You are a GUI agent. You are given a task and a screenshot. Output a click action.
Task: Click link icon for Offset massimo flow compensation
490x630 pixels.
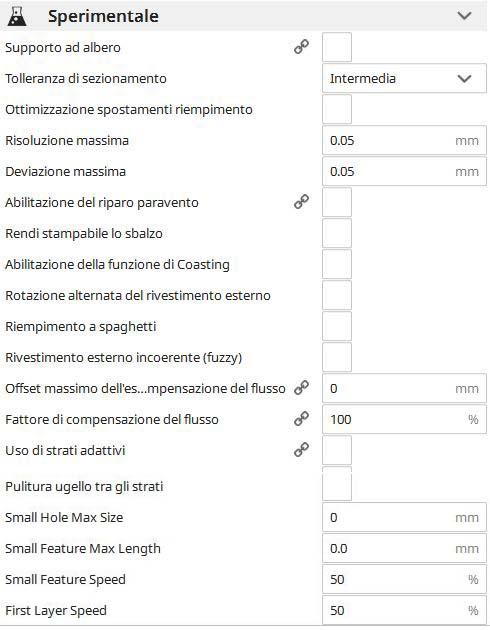pos(301,388)
